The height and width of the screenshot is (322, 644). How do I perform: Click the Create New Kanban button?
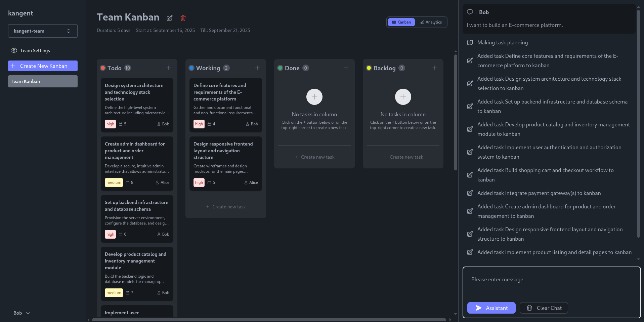click(43, 66)
